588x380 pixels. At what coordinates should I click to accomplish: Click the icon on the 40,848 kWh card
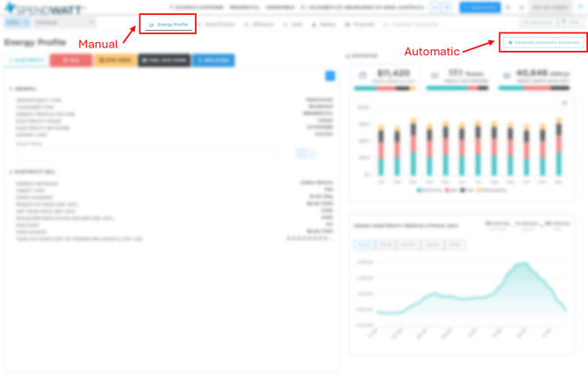(506, 76)
